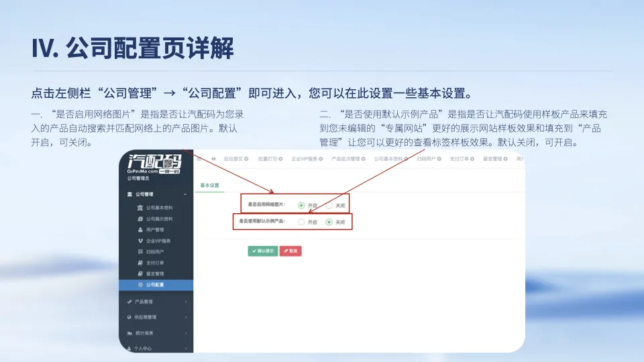Click the chart icon beside 统计报表
The height and width of the screenshot is (362, 644).
click(x=129, y=333)
